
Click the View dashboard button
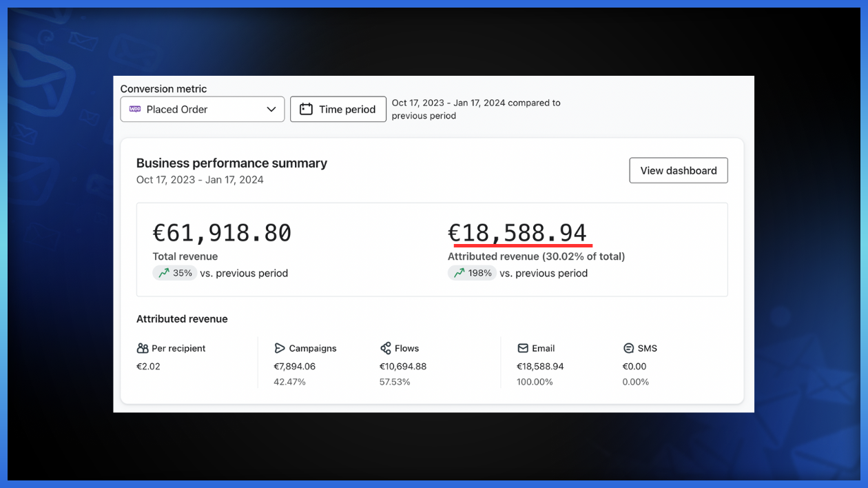click(679, 170)
